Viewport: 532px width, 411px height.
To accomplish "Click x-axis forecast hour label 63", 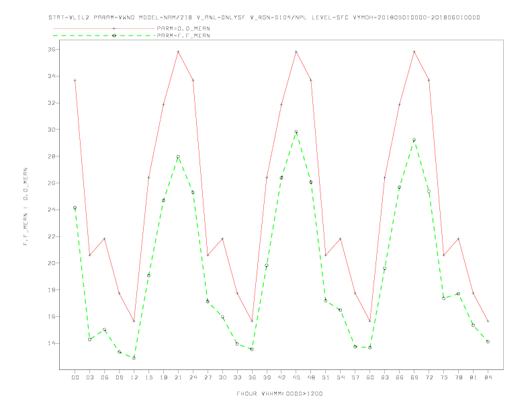I will click(x=385, y=377).
